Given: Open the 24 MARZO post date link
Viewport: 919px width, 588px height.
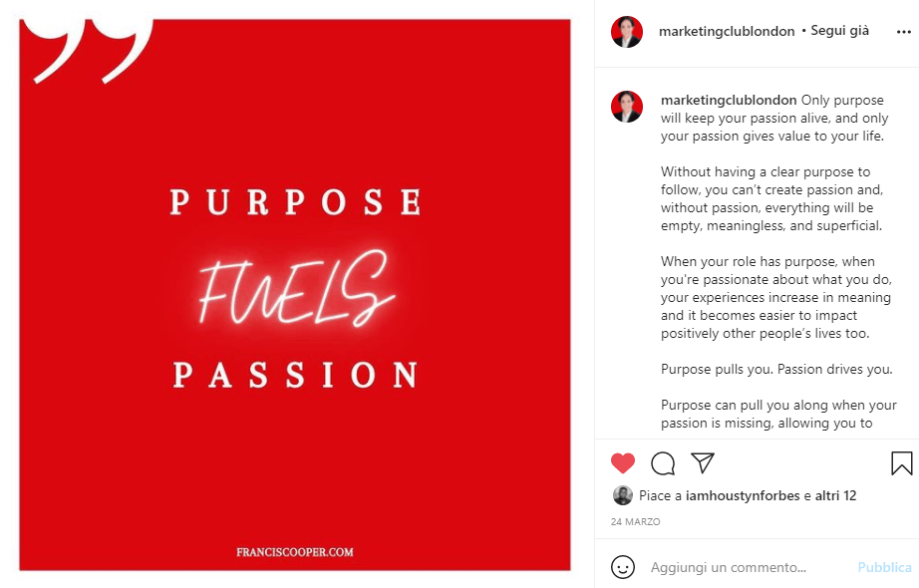Looking at the screenshot, I should [x=635, y=522].
